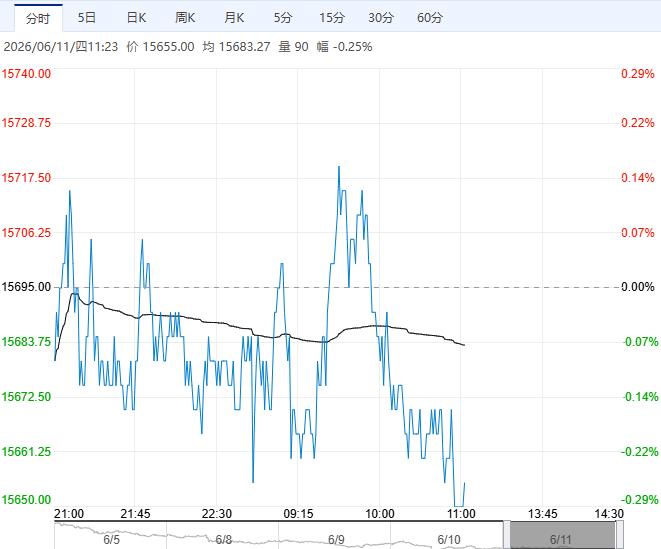This screenshot has width=661, height=549.
Task: Click the 6/5 segment in the date navigator
Action: tap(111, 539)
